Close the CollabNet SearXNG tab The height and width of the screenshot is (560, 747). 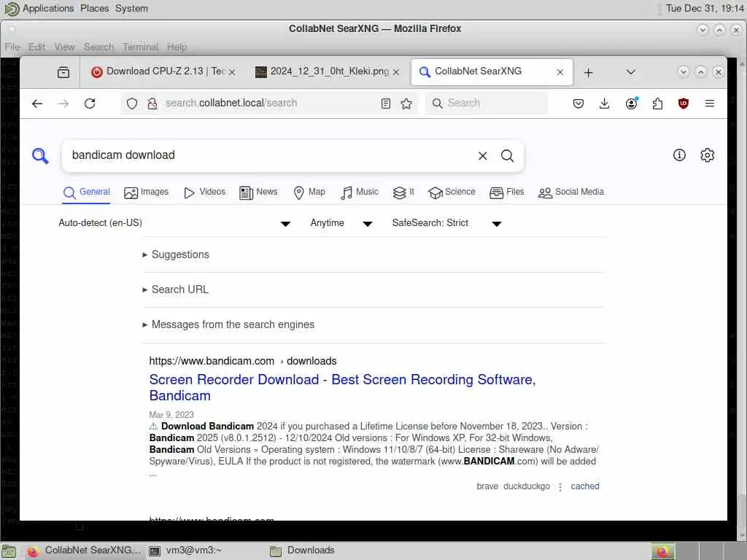(x=560, y=72)
